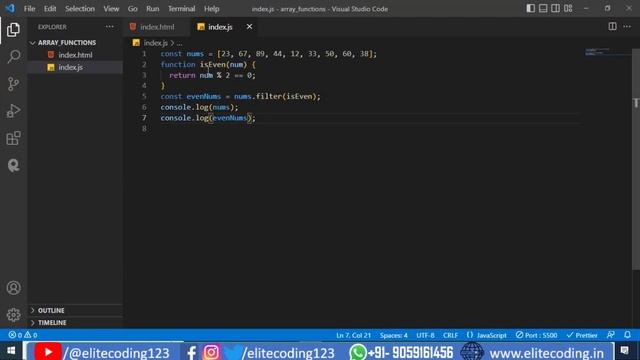This screenshot has width=640, height=360.
Task: Open editor more actions menu
Action: click(x=627, y=27)
